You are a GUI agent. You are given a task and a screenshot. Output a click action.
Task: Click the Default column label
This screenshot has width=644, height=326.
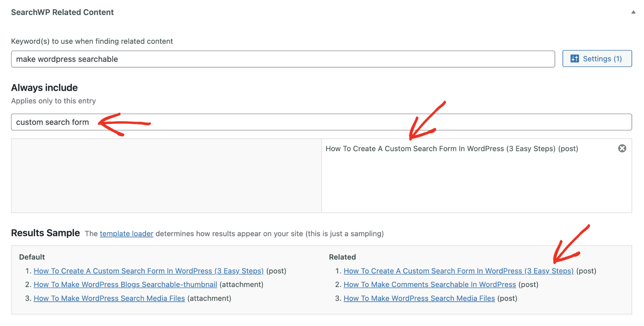32,257
